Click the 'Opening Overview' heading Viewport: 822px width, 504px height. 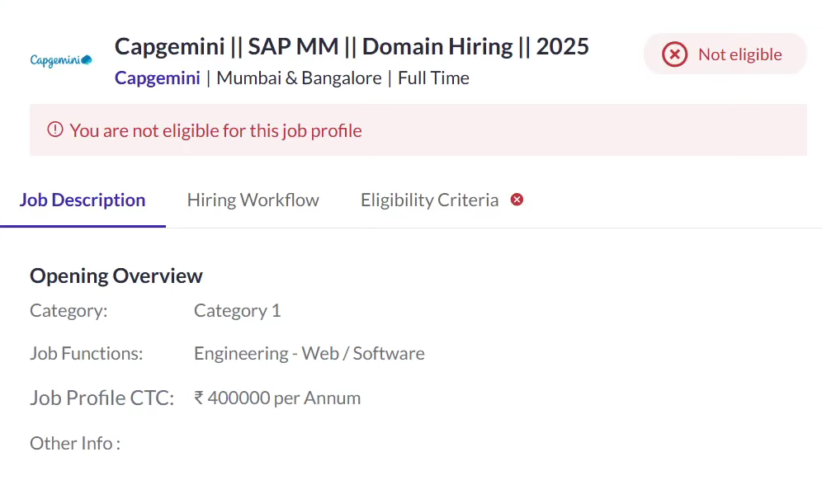click(x=116, y=276)
